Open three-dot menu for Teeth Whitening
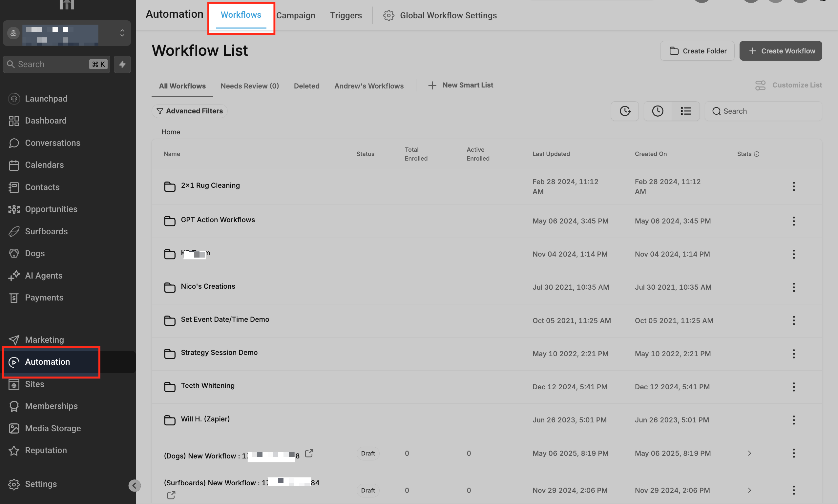Viewport: 838px width, 504px height. click(794, 387)
